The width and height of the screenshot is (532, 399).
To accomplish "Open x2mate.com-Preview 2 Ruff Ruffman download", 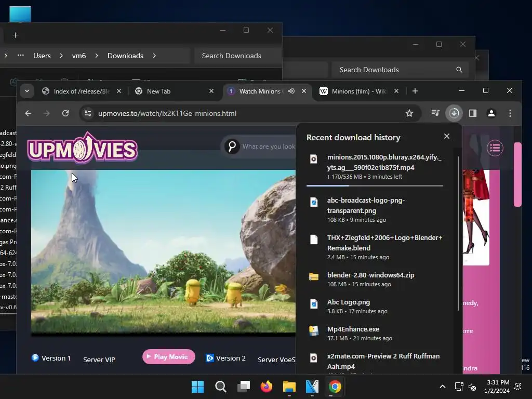I will click(375, 362).
